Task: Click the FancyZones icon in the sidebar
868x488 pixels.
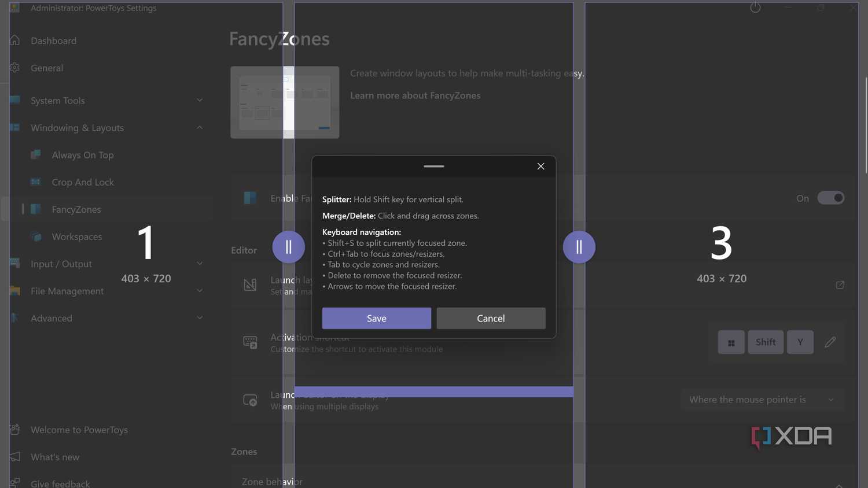Action: pyautogui.click(x=36, y=209)
